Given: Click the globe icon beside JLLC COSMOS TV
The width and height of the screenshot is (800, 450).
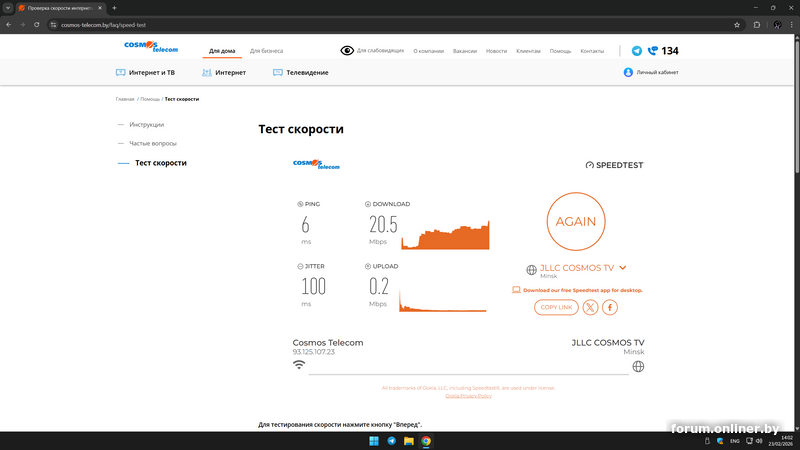Looking at the screenshot, I should (x=531, y=270).
